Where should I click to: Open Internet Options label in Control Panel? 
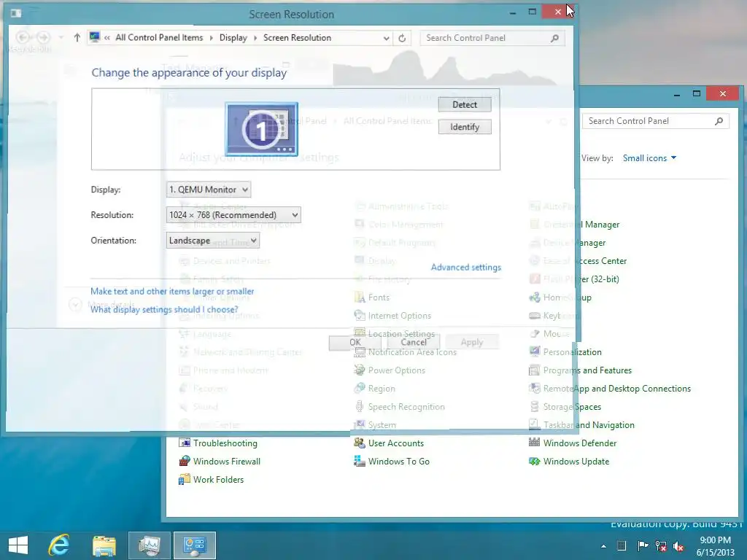click(399, 316)
